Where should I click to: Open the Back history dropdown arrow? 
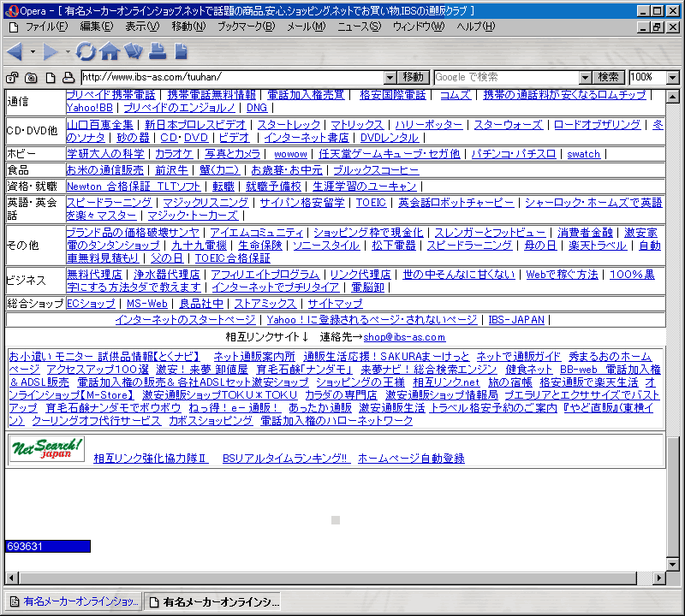pos(33,51)
